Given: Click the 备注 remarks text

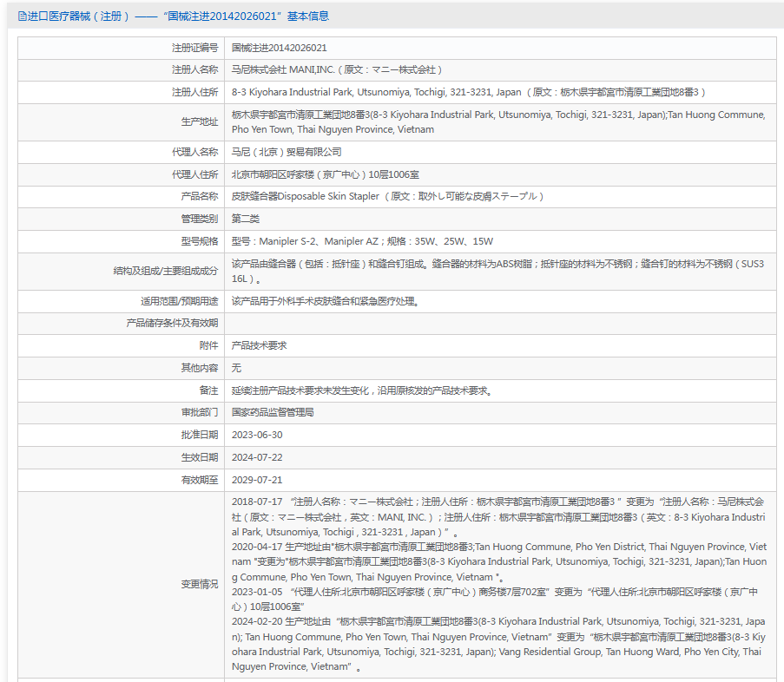Looking at the screenshot, I should pyautogui.click(x=362, y=390).
